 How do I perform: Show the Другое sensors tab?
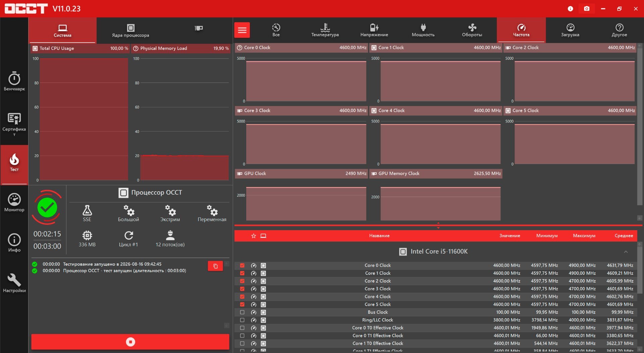click(619, 30)
